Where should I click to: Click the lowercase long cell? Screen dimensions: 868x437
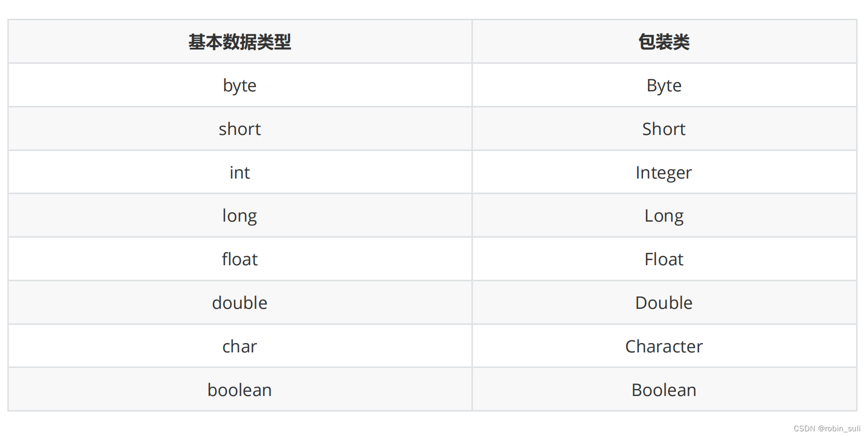click(240, 215)
